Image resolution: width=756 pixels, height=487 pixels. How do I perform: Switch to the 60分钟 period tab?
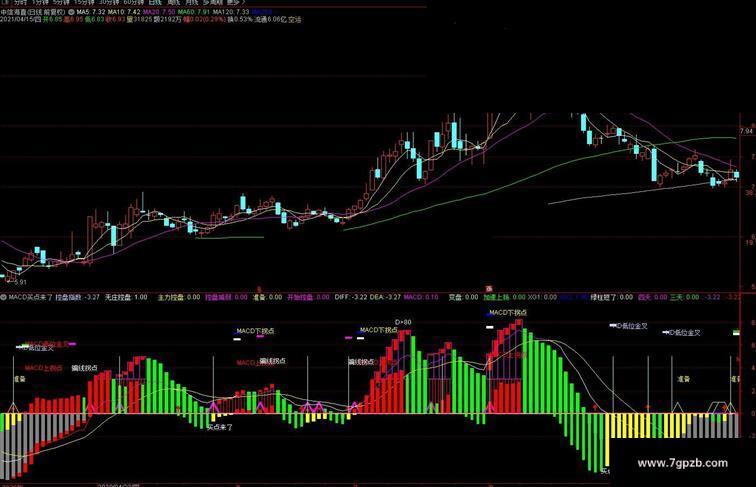point(134,2)
